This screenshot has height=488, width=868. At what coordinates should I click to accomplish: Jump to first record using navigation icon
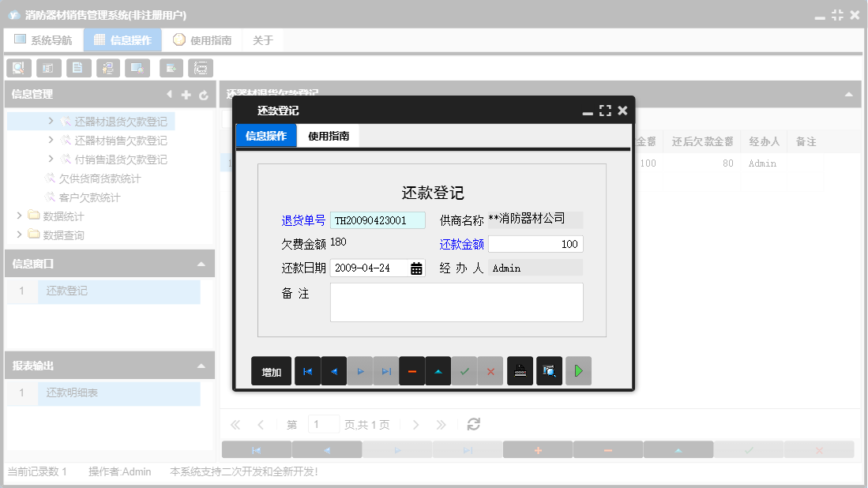(307, 370)
